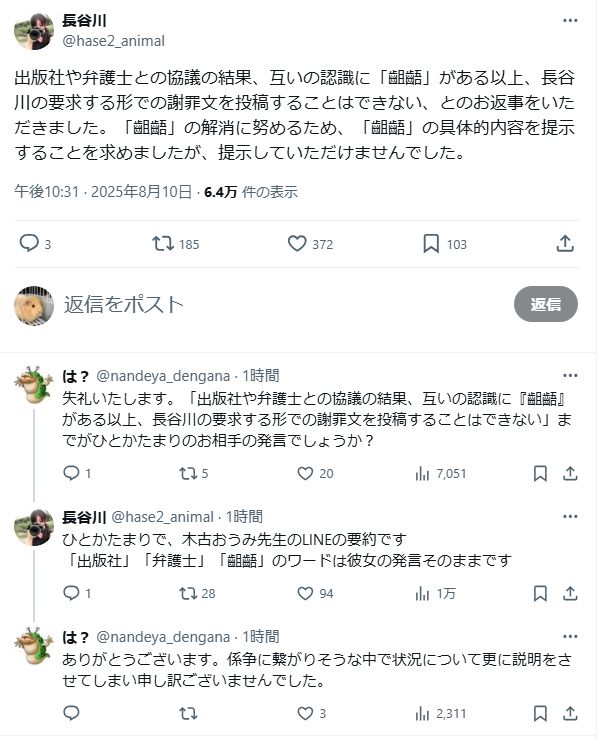
Task: View analytics of reply with 7,051 views
Action: 422,473
